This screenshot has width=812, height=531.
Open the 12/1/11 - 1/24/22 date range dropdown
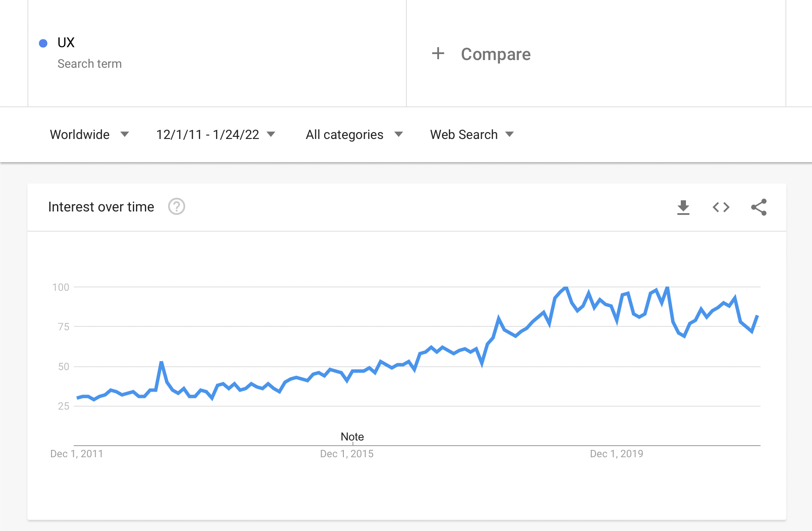[x=216, y=135]
